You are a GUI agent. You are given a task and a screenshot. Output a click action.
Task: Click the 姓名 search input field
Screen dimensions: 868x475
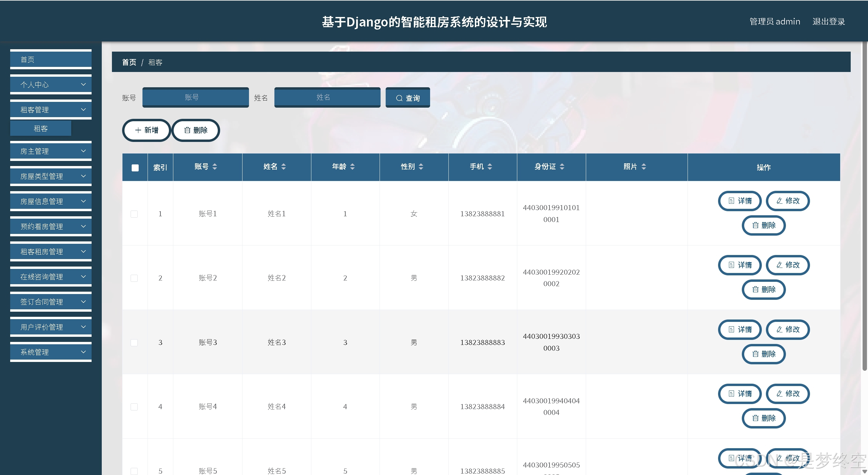tap(327, 97)
